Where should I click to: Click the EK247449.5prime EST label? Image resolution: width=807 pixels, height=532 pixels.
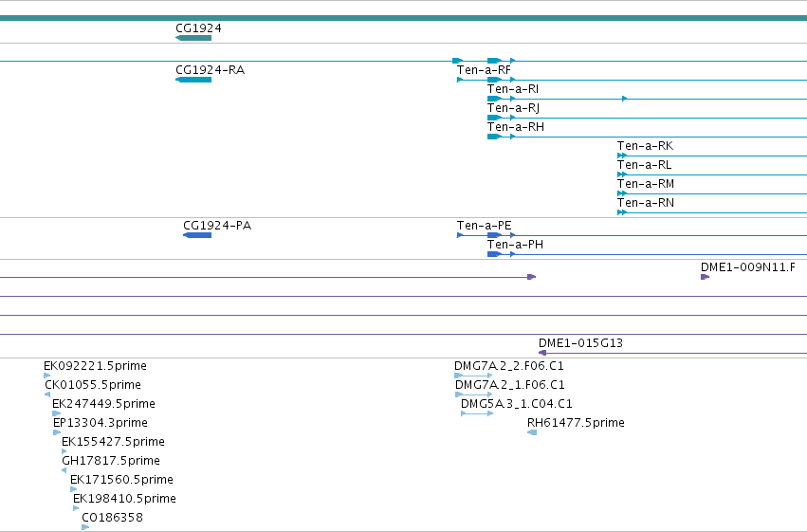tap(103, 404)
